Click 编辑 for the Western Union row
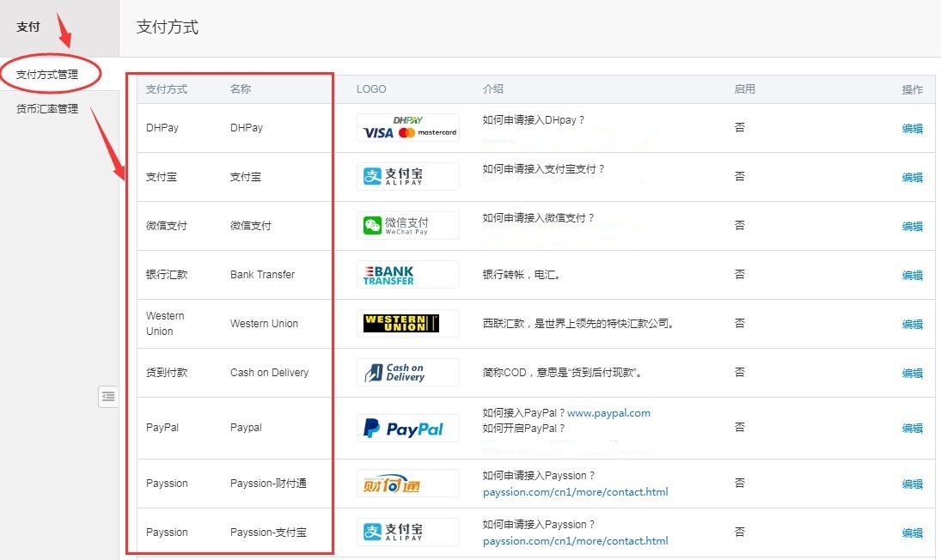Screen dimensions: 941x560 pyautogui.click(x=912, y=325)
